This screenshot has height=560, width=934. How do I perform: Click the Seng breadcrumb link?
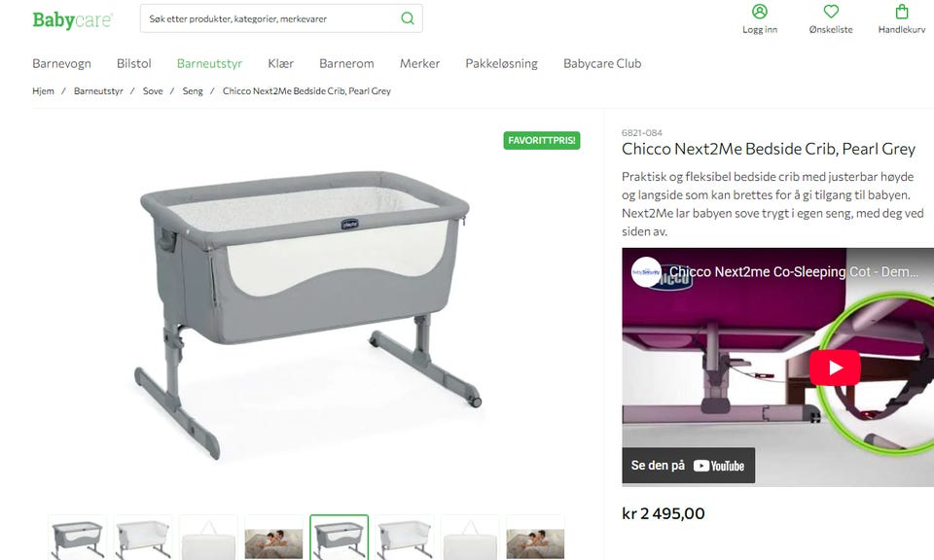click(x=193, y=91)
